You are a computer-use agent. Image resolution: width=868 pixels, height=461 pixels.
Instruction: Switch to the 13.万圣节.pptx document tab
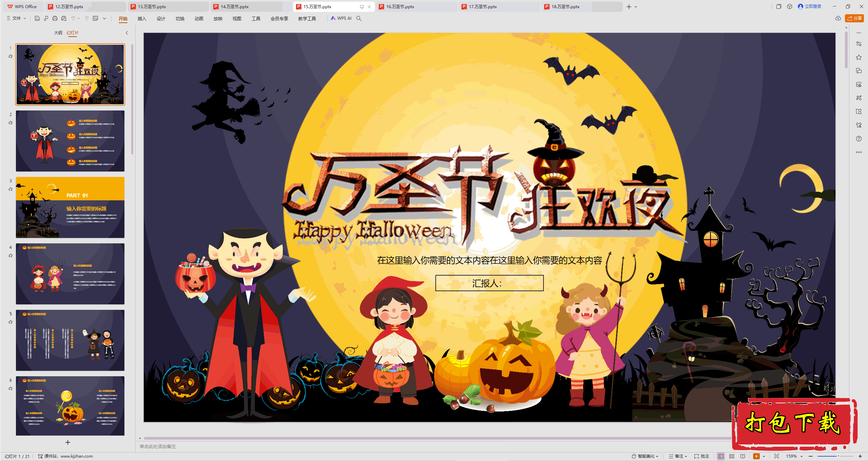click(169, 6)
